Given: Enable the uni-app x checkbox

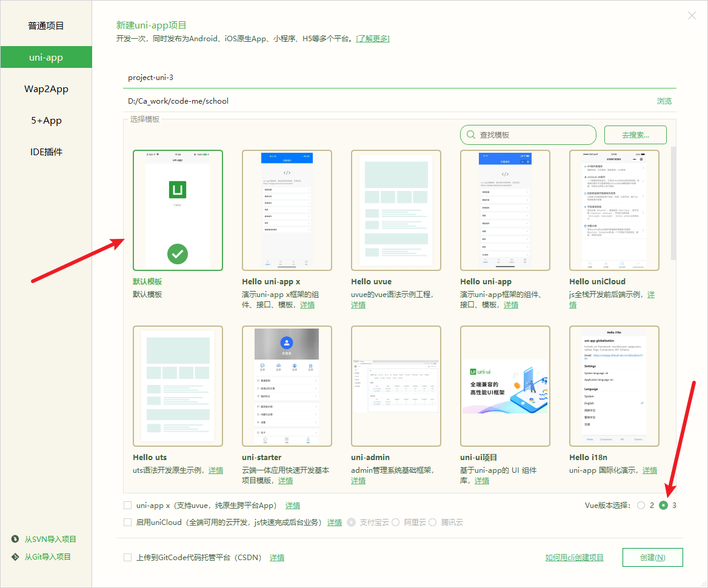Looking at the screenshot, I should click(x=128, y=506).
